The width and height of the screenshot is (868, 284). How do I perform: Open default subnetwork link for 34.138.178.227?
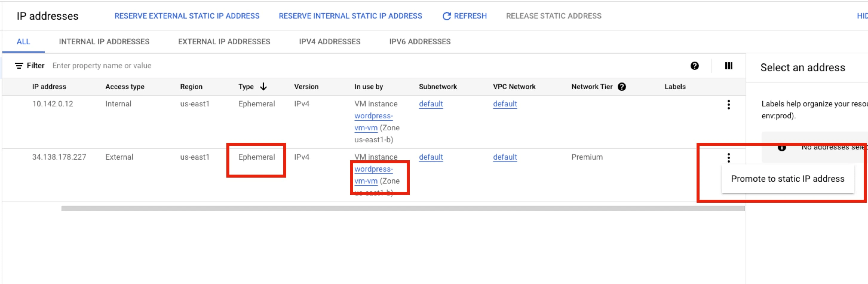(x=431, y=157)
